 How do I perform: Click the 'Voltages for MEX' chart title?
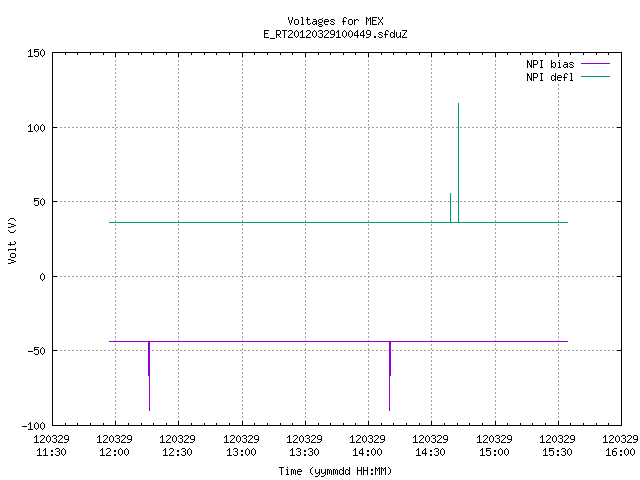coord(335,21)
